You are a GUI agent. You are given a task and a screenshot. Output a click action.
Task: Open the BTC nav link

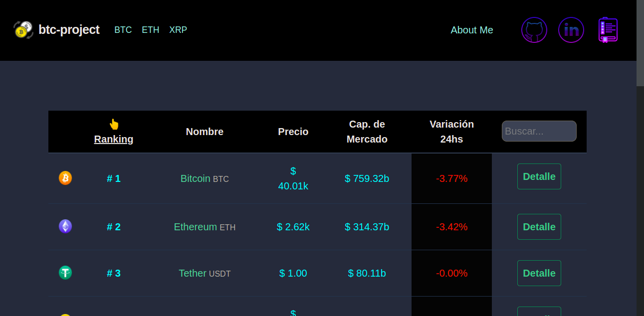pos(123,30)
